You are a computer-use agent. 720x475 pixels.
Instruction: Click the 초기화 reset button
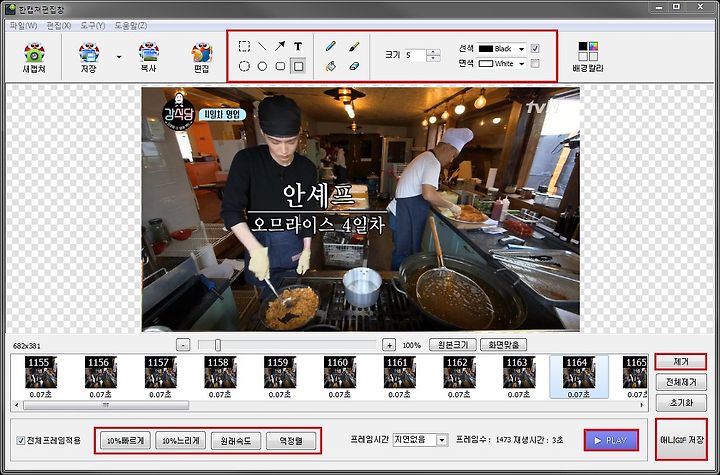pos(681,402)
